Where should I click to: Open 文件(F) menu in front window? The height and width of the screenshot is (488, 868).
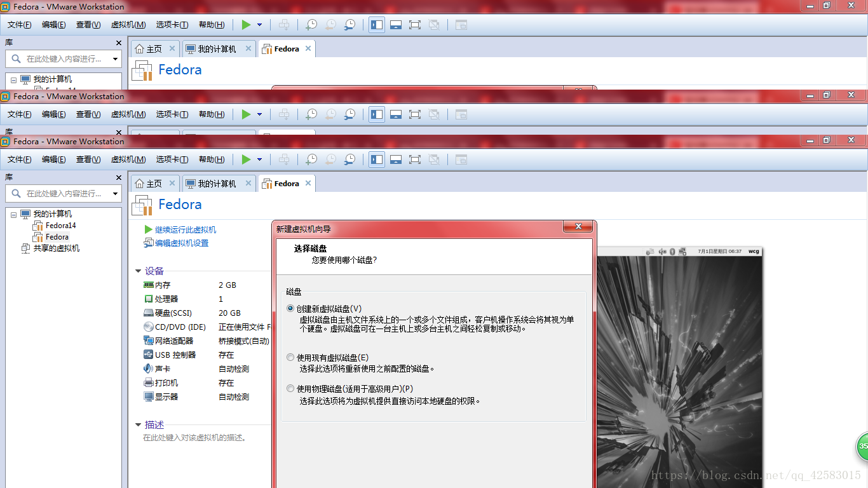click(20, 159)
